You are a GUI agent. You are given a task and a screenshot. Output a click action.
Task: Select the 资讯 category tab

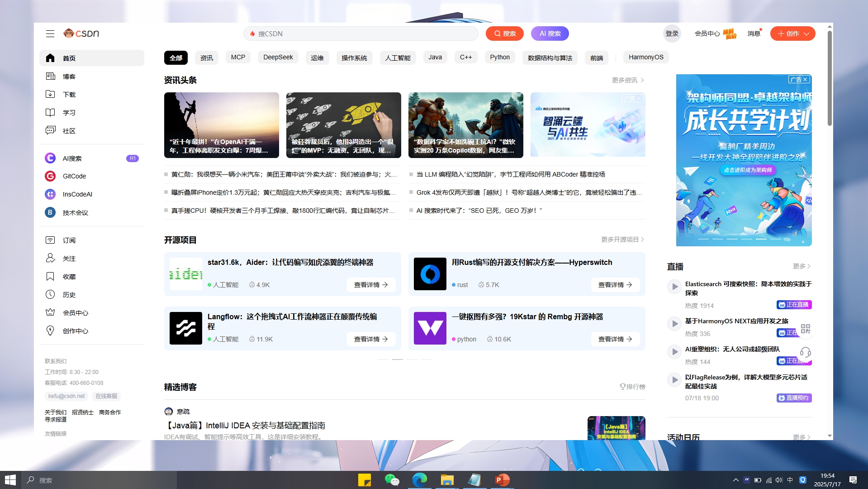tap(207, 58)
